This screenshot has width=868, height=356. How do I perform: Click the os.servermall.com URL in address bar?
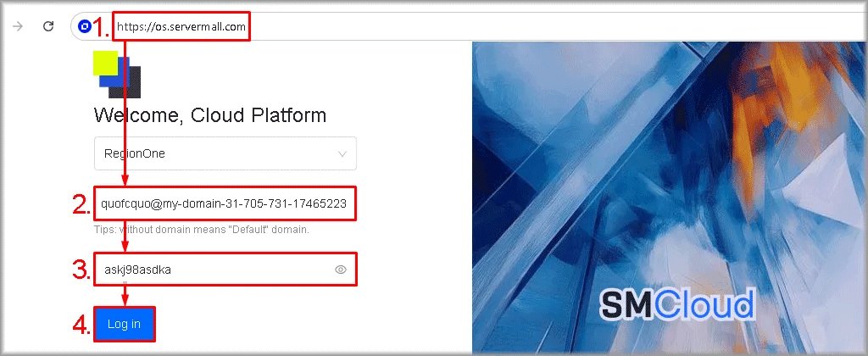[181, 26]
